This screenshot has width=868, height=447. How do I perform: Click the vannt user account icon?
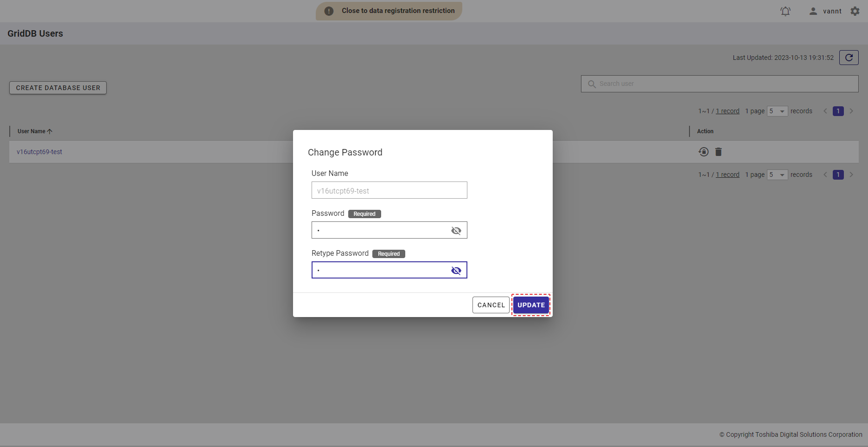[x=813, y=11]
